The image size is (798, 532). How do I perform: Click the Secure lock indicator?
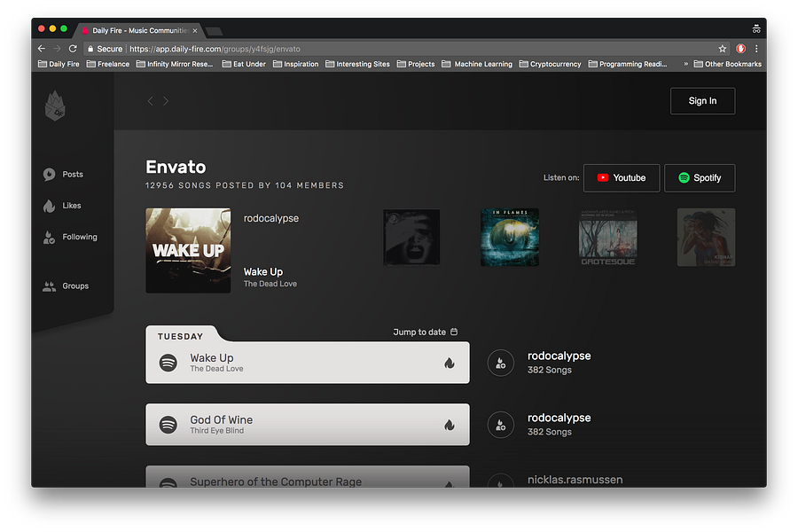105,49
